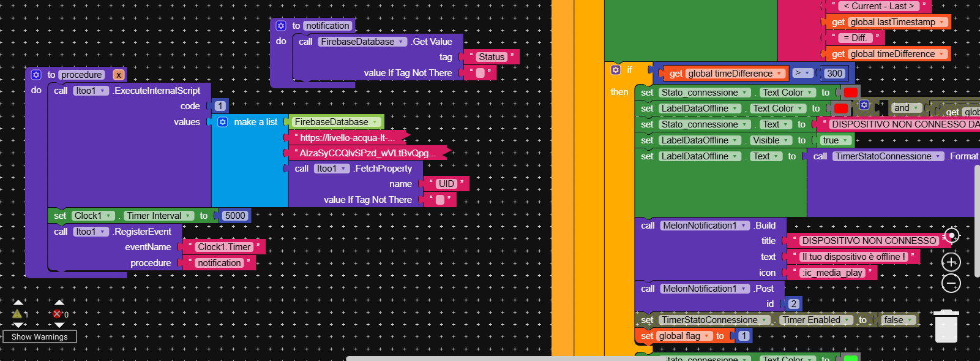Open mutator gear on 'to notification' block
Image resolution: width=980 pixels, height=361 pixels.
pyautogui.click(x=281, y=26)
